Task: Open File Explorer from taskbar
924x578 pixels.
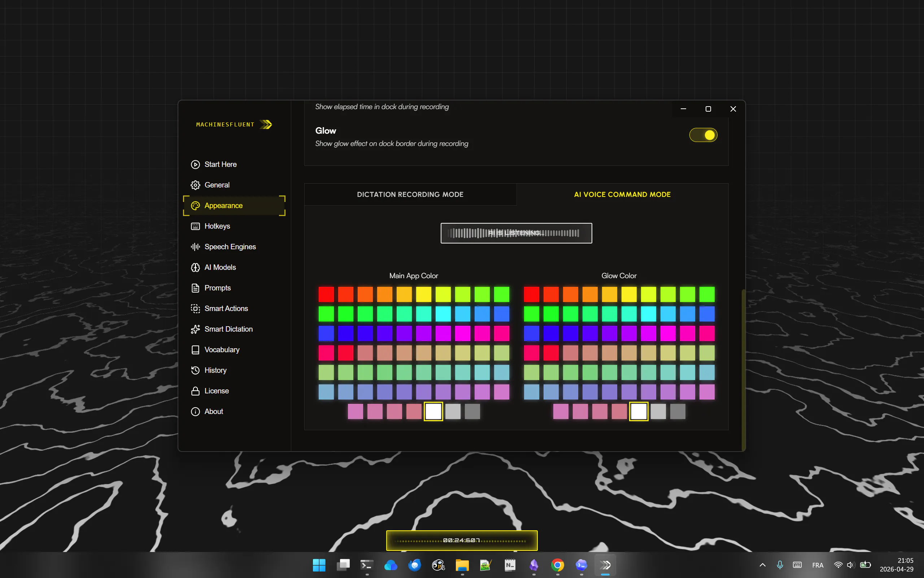Action: point(462,565)
